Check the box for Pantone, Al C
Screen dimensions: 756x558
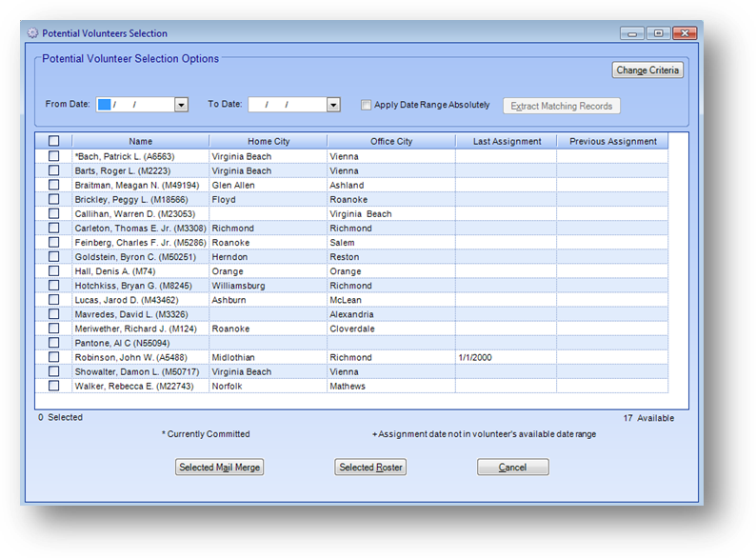[x=53, y=343]
